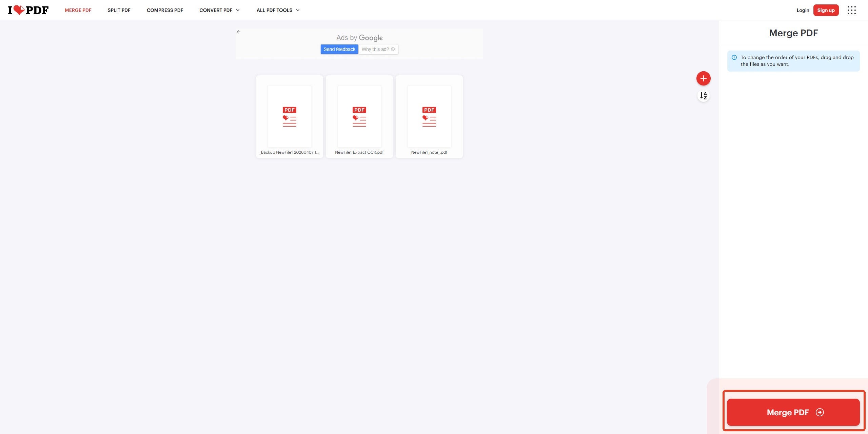Click the info icon in the drag-drop notice
Viewport: 868px width, 434px height.
[734, 57]
